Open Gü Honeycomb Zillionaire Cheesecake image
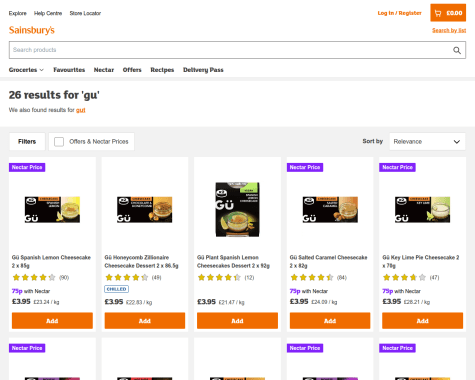The image size is (475, 380). click(x=145, y=210)
